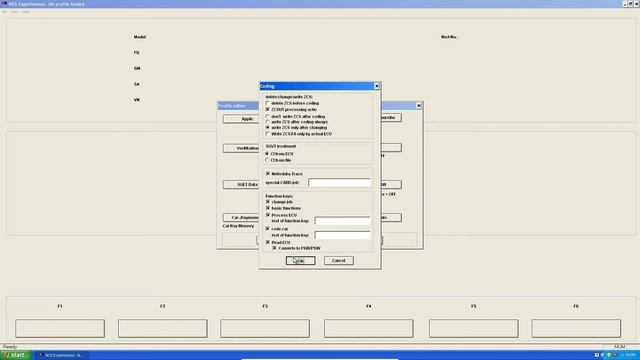The width and height of the screenshot is (640, 360).
Task: Check 'Write ZCS/FA only by actual ECU'
Action: (268, 134)
